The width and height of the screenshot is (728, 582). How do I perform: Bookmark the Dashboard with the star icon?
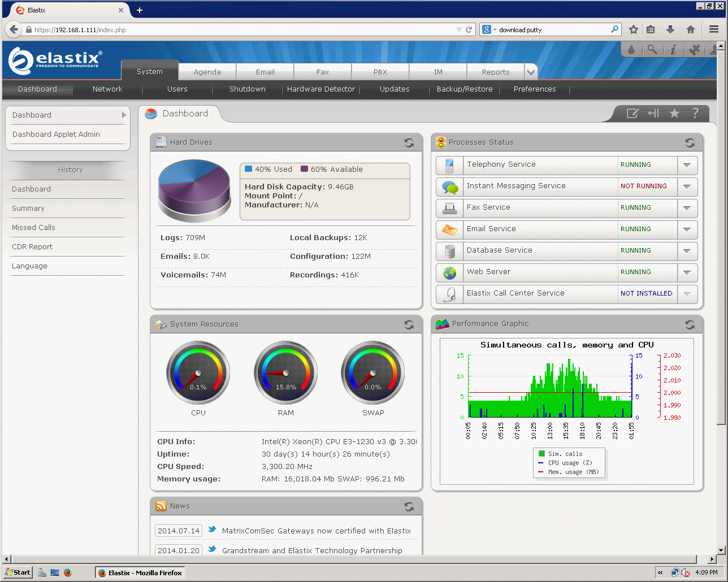pyautogui.click(x=674, y=114)
